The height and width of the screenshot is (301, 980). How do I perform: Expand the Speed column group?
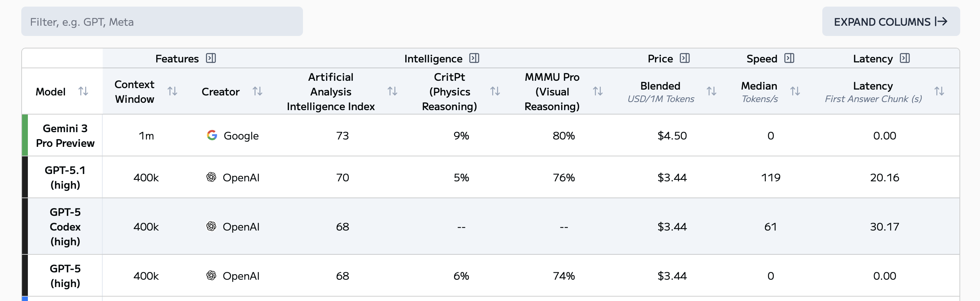point(789,58)
